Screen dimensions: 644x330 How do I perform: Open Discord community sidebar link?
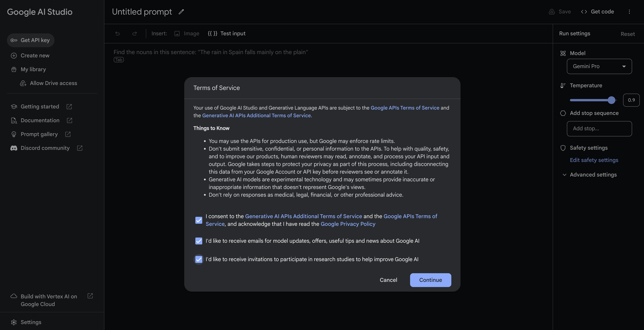click(45, 148)
